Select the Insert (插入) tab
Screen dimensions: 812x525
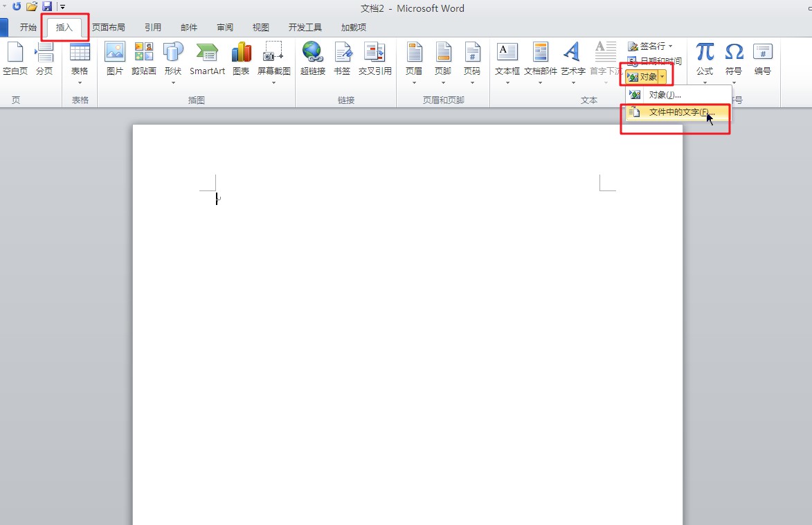[64, 28]
